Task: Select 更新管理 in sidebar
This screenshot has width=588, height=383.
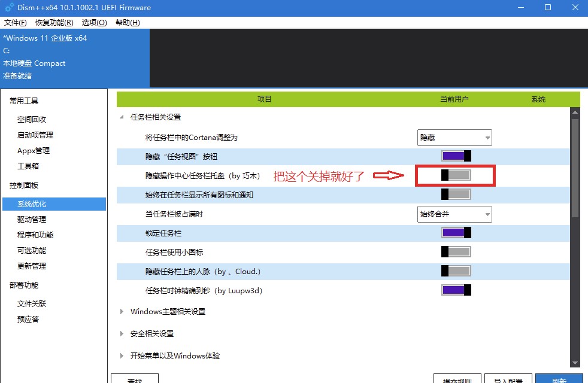Action: pos(32,266)
